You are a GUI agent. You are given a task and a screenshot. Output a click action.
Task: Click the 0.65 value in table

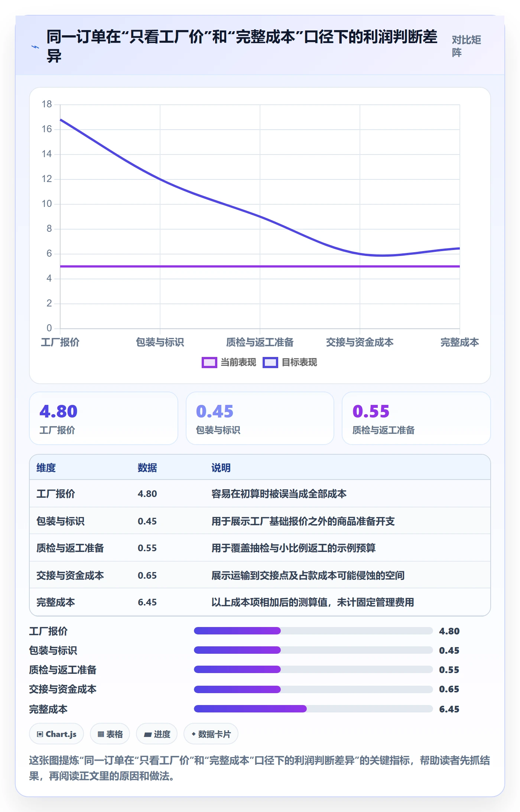click(147, 575)
